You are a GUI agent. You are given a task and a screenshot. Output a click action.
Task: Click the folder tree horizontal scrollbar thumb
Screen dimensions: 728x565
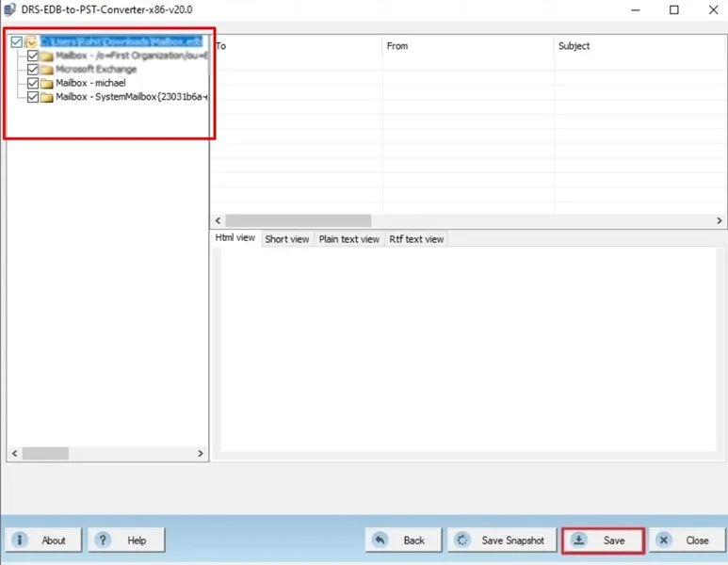[x=45, y=453]
